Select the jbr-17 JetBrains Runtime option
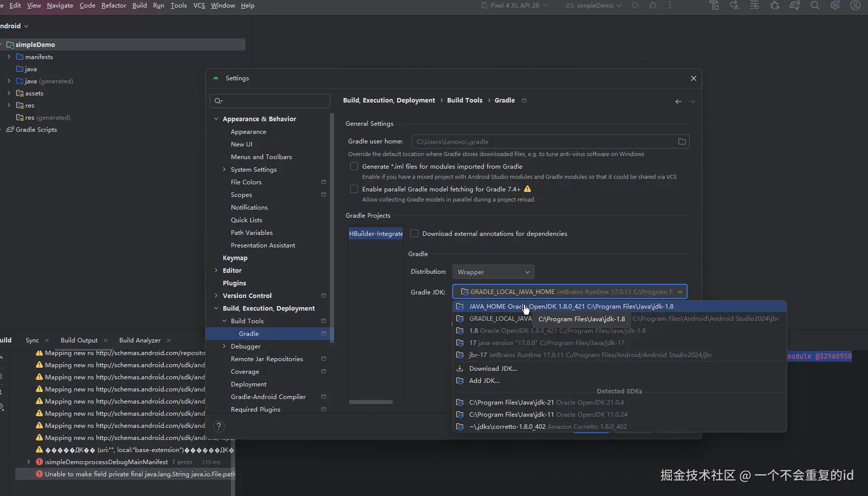 [619, 355]
